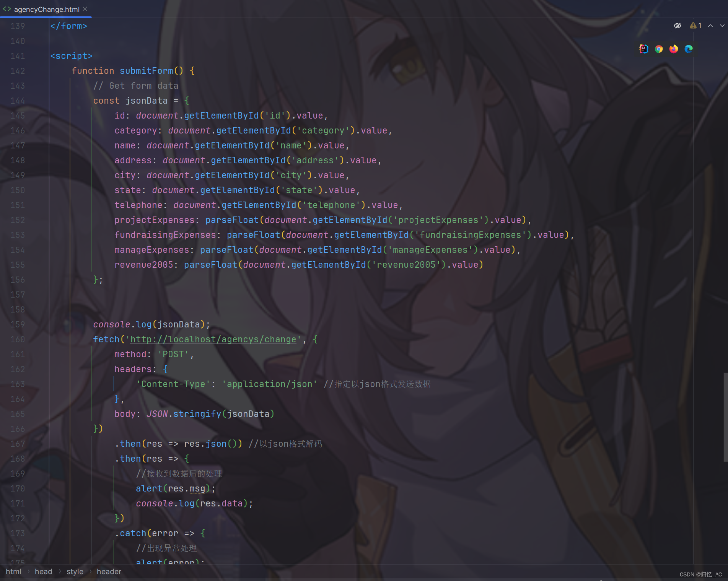Click 'revenue2005' property key

click(144, 265)
